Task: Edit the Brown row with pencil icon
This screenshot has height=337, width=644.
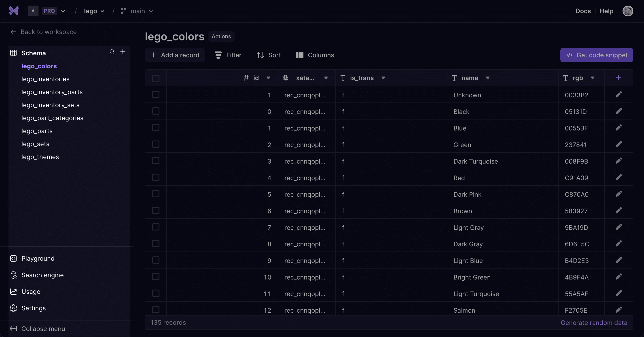Action: click(619, 210)
